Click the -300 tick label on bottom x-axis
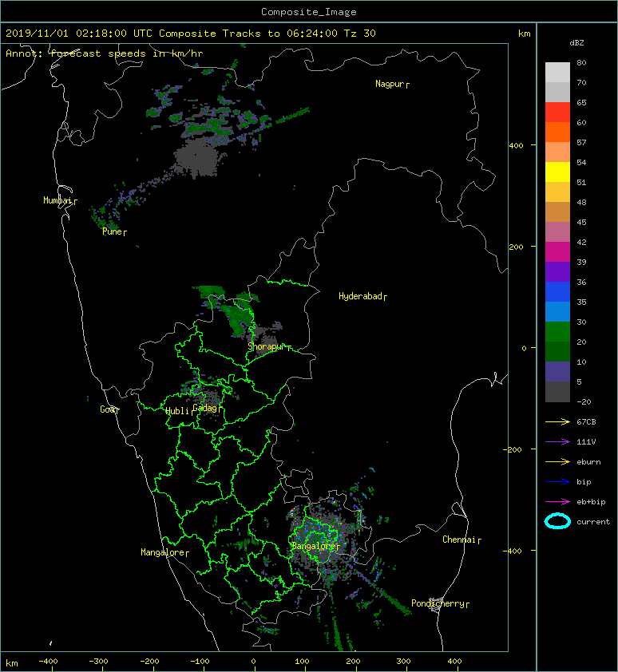The width and height of the screenshot is (618, 672). 98,662
